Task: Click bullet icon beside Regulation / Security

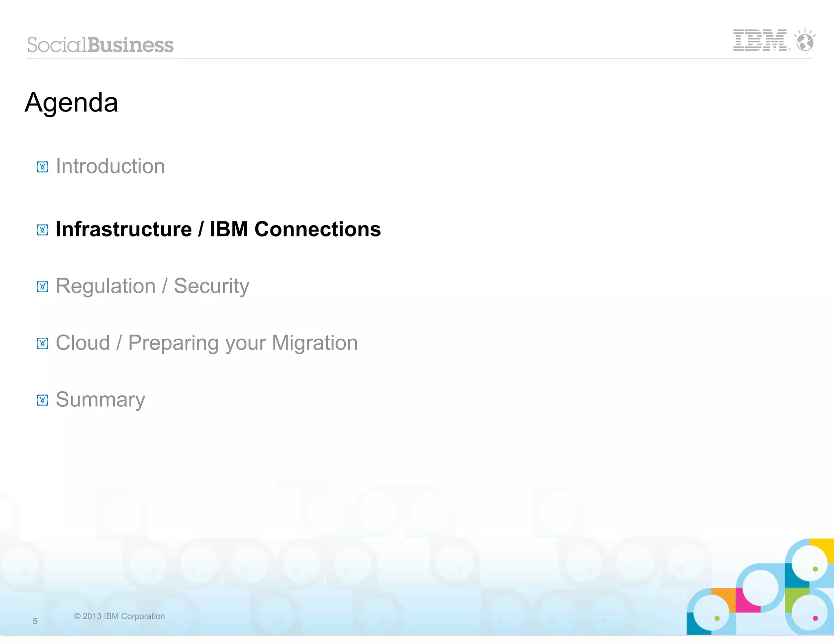Action: click(x=42, y=287)
